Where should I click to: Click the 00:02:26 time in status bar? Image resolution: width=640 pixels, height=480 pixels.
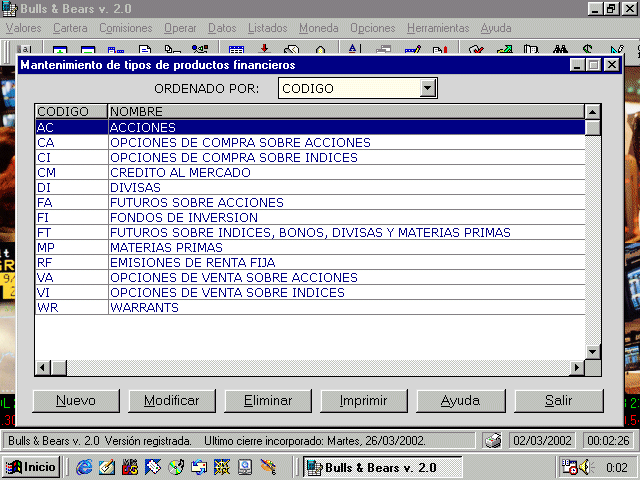(608, 441)
